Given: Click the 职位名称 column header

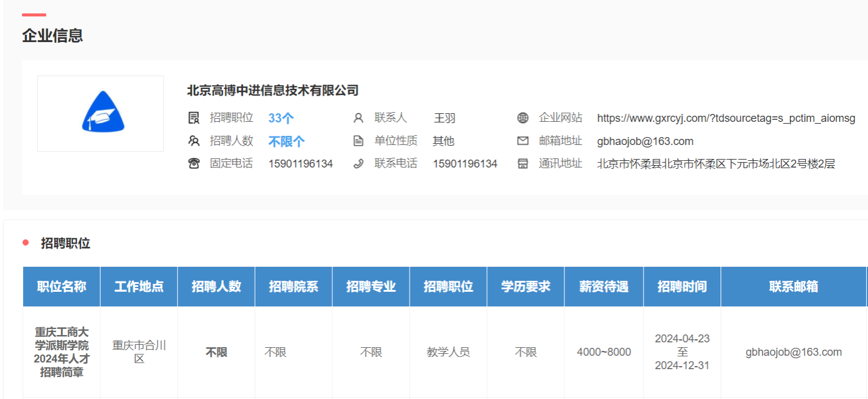Looking at the screenshot, I should (x=62, y=286).
